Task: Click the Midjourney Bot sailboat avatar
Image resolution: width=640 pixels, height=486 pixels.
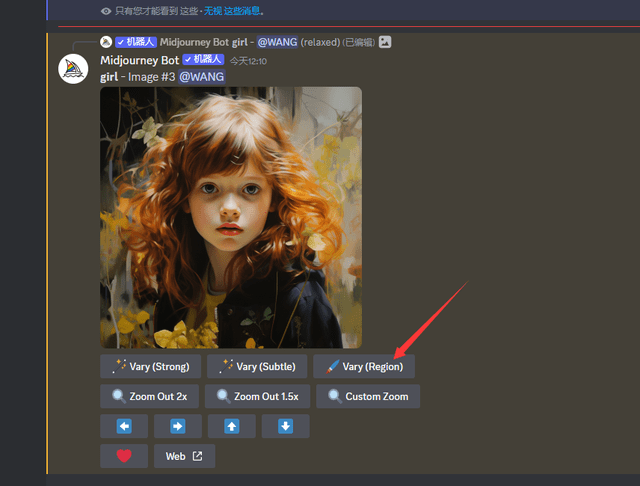Action: 73,69
